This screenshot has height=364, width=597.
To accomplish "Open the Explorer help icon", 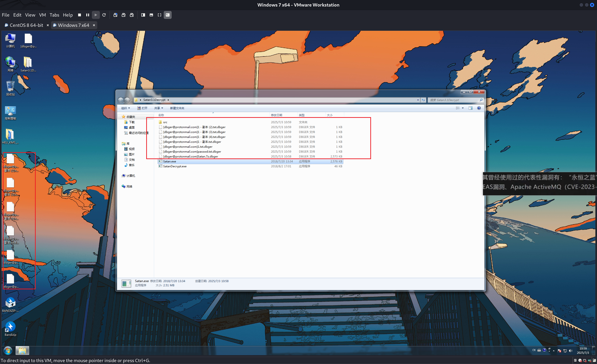I will 479,108.
